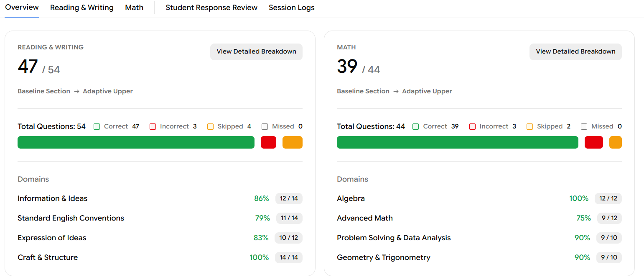Toggle the Skipped checkbox in Math
The image size is (644, 280).
click(530, 126)
